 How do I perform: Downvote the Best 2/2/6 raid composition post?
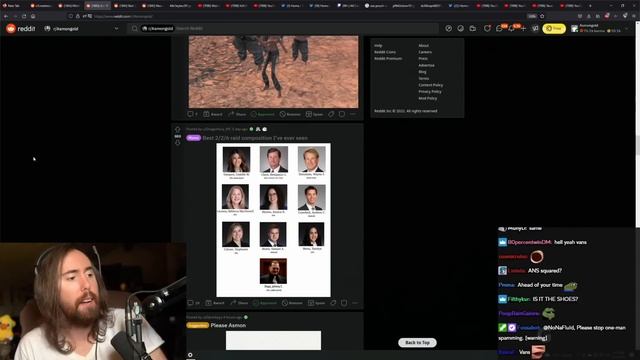coord(178,142)
